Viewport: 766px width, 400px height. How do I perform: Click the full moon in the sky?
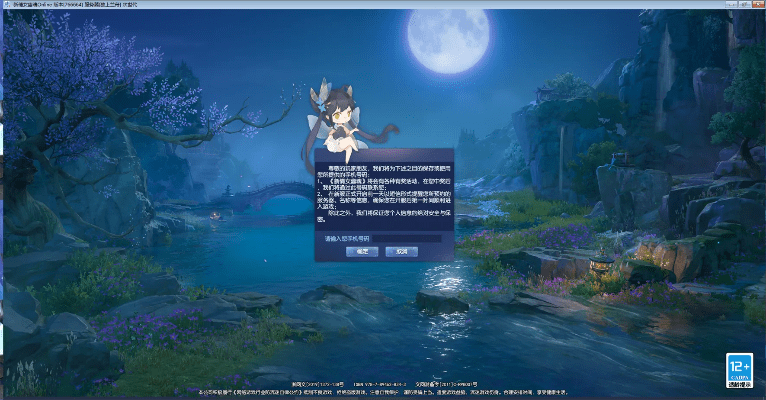click(447, 40)
